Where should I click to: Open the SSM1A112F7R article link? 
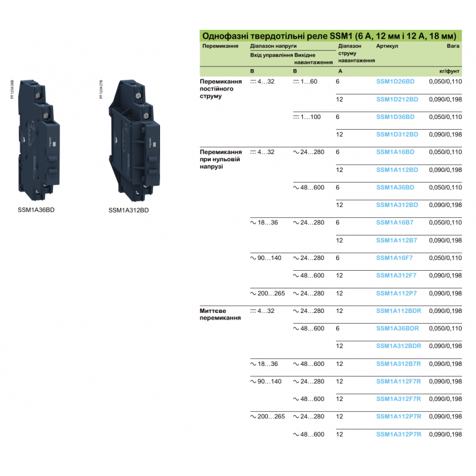click(x=398, y=380)
